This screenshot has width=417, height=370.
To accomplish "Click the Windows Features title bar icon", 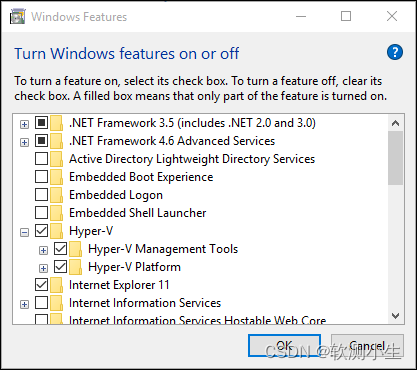I will coord(17,16).
